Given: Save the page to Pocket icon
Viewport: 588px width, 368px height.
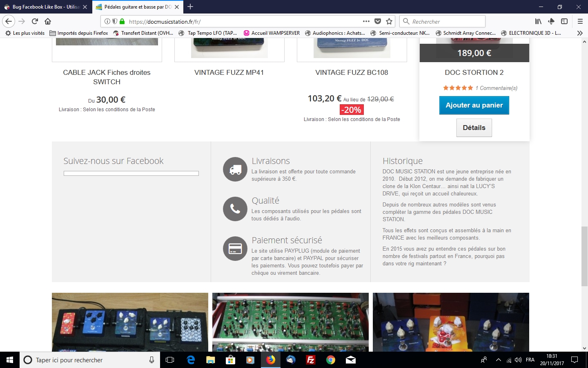Looking at the screenshot, I should pos(378,21).
